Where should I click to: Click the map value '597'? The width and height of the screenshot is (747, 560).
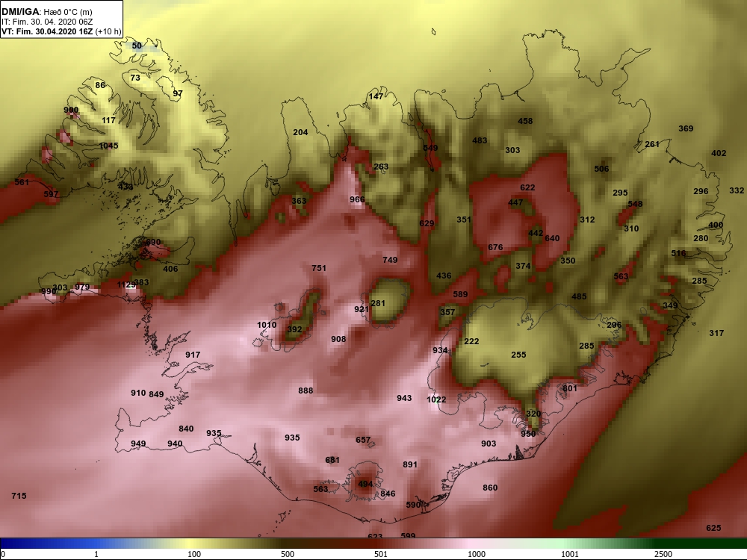click(51, 194)
